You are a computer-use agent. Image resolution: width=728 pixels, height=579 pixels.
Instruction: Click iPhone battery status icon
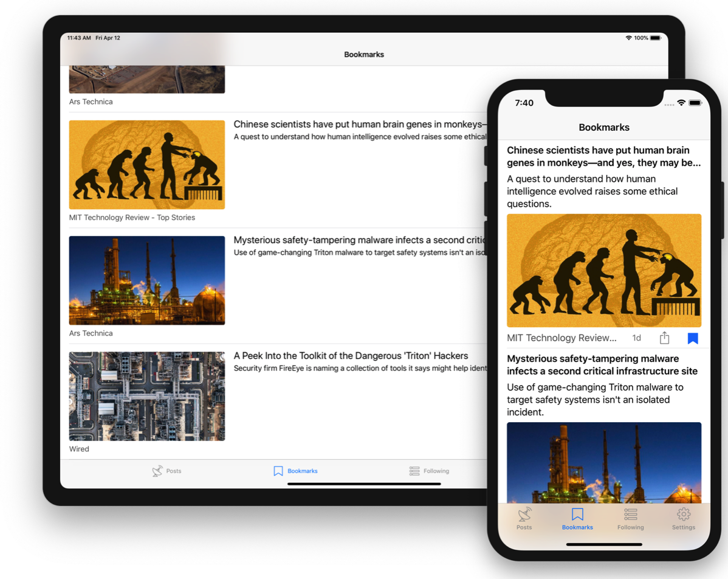(x=695, y=103)
